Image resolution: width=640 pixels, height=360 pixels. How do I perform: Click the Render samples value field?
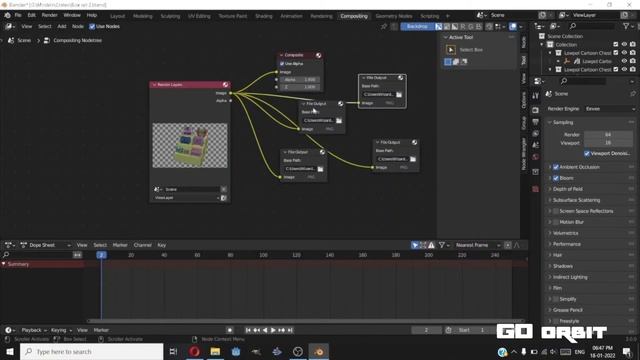[608, 134]
